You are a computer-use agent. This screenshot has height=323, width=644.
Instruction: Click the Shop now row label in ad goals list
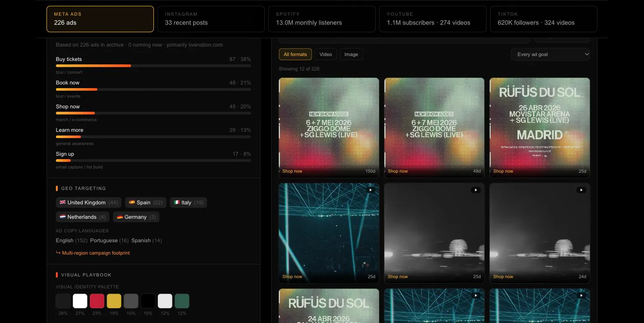pos(68,107)
